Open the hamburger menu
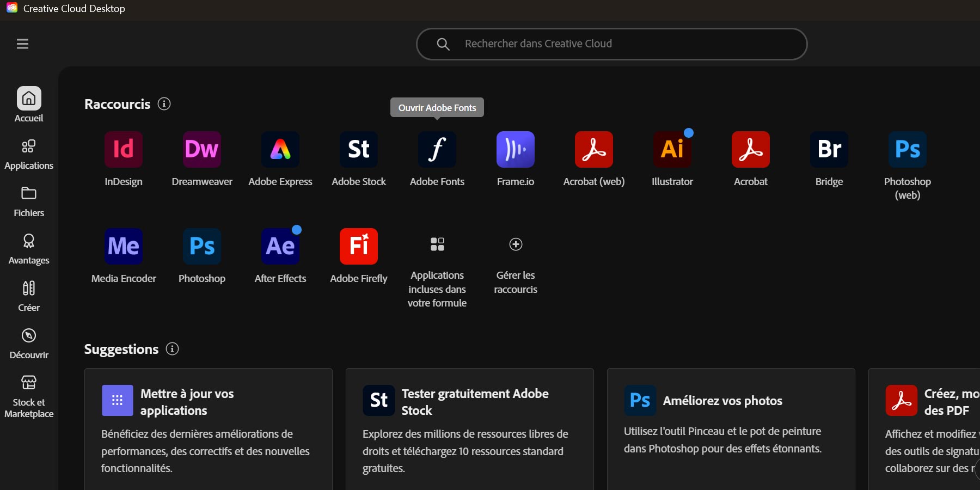This screenshot has width=980, height=490. pos(22,44)
